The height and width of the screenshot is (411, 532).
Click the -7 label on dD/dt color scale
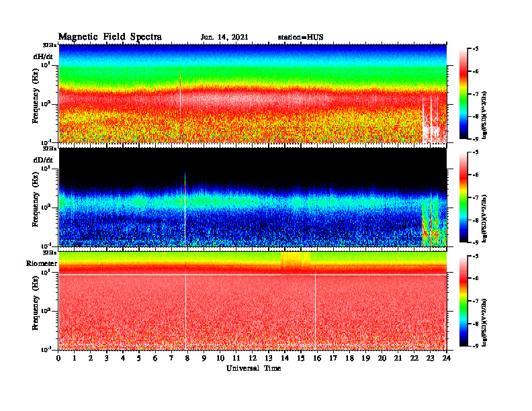[x=476, y=197]
